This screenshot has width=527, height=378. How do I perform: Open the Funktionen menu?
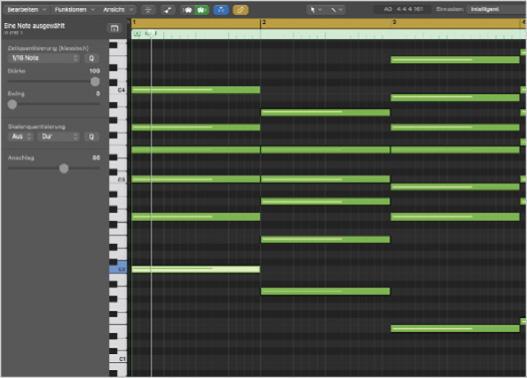[74, 10]
